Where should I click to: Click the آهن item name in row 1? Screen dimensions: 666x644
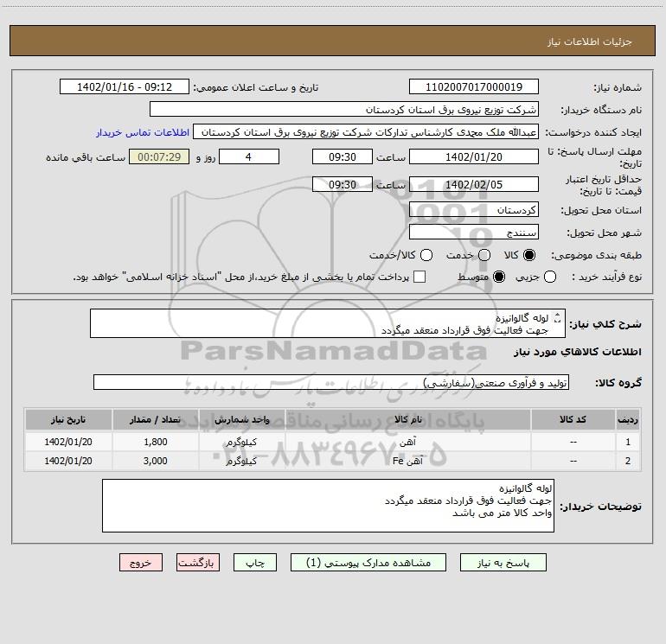click(x=407, y=442)
